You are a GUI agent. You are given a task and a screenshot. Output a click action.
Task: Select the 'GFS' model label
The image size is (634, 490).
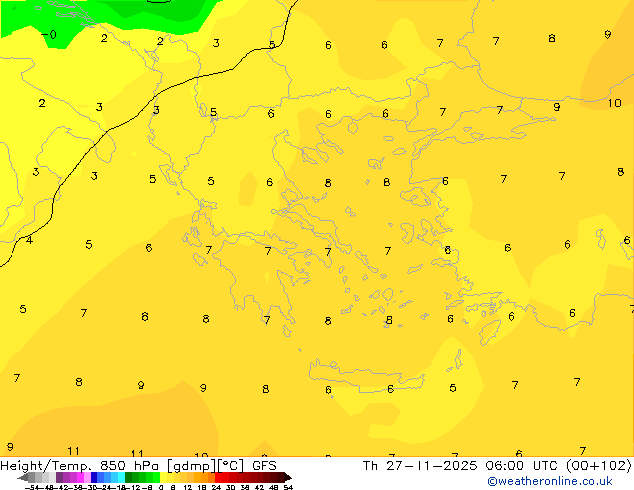264,466
